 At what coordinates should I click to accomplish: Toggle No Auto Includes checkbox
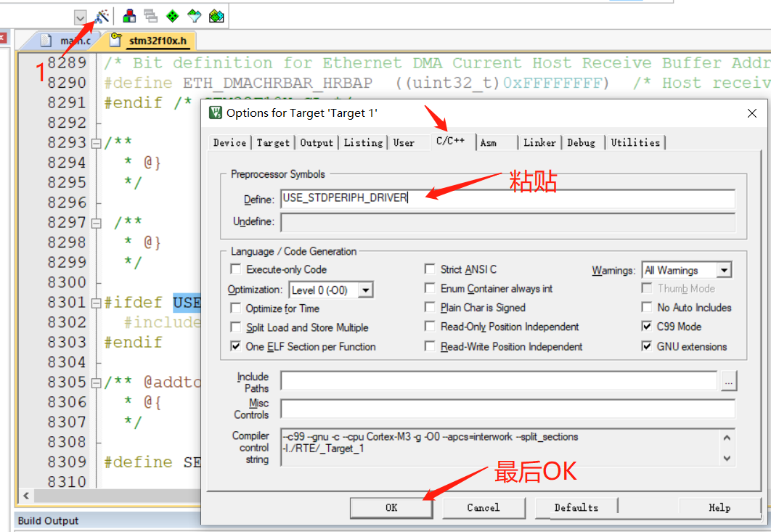(647, 307)
